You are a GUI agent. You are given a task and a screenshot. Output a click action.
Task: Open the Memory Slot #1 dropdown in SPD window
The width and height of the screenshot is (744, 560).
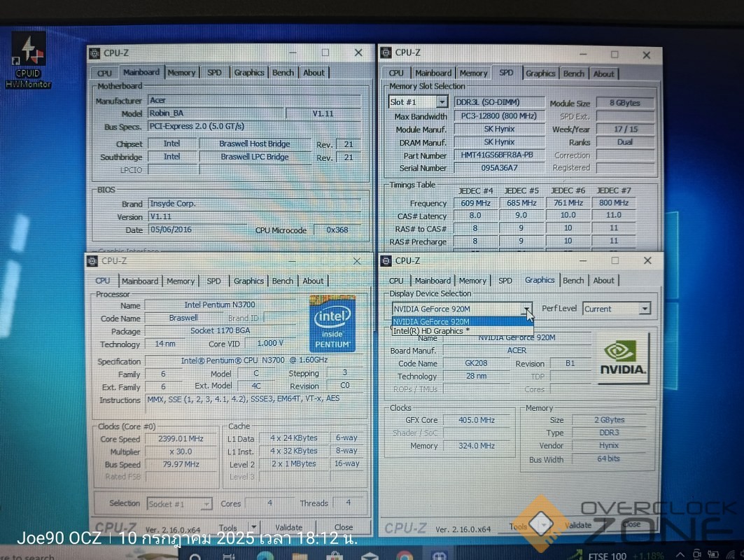[x=418, y=102]
